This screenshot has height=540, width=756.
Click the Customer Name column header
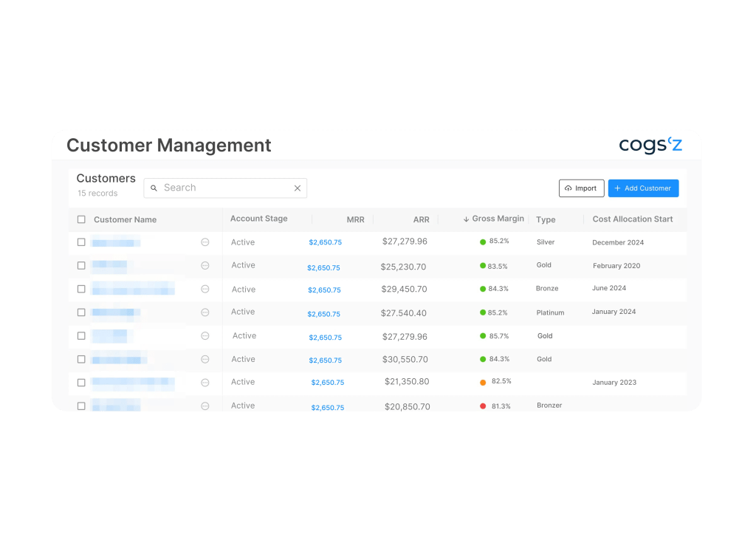click(x=125, y=219)
